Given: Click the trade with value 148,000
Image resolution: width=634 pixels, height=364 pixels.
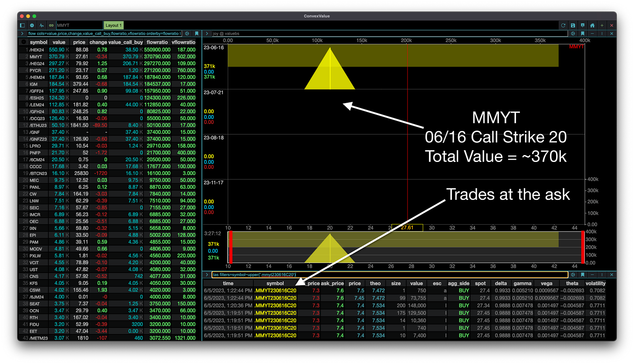Looking at the screenshot, I should 405,306.
